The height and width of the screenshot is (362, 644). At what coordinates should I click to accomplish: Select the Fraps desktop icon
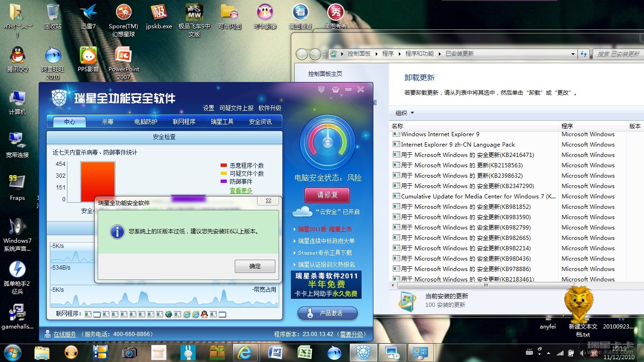(x=17, y=188)
